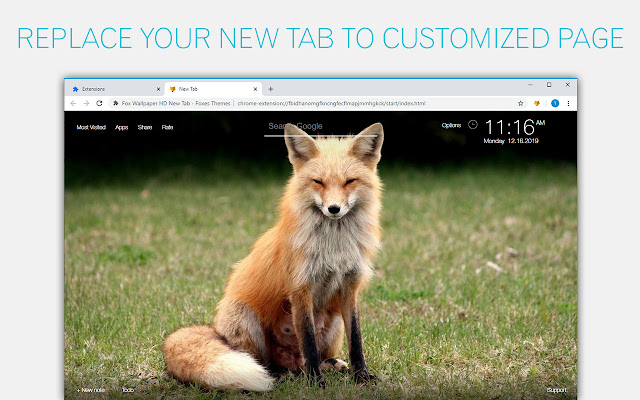Close the New Tab tab
Viewport: 640px width, 400px height.
coord(255,89)
